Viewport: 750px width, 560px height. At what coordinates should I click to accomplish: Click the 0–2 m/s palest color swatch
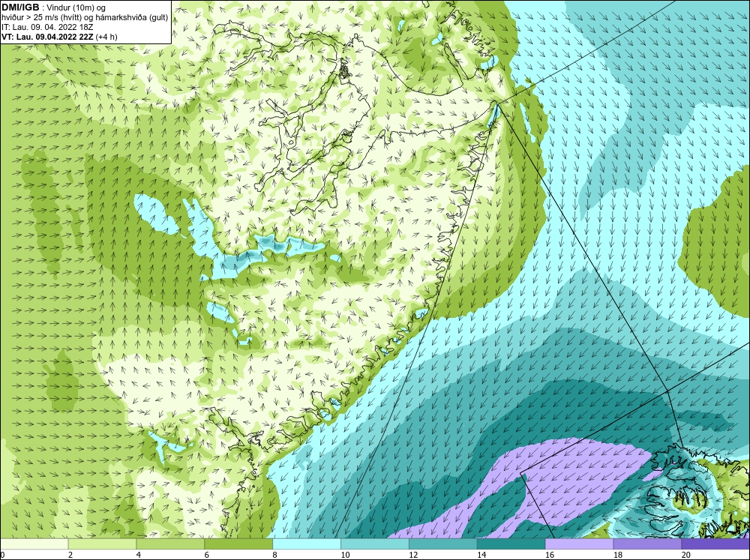pyautogui.click(x=34, y=544)
